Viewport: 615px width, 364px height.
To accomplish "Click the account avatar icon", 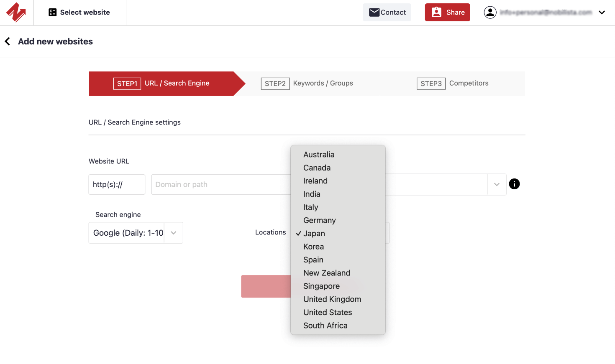I will click(x=490, y=12).
